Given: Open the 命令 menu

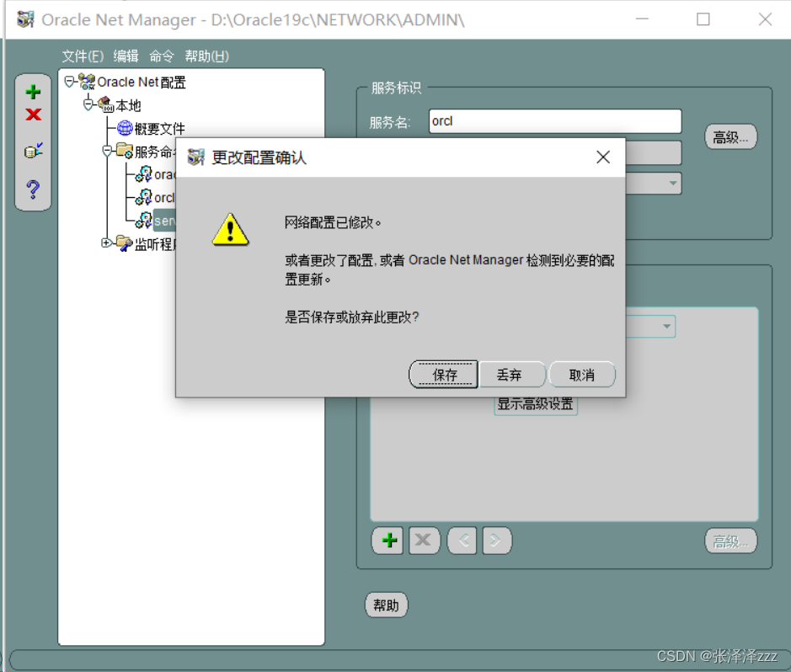Looking at the screenshot, I should (x=162, y=56).
